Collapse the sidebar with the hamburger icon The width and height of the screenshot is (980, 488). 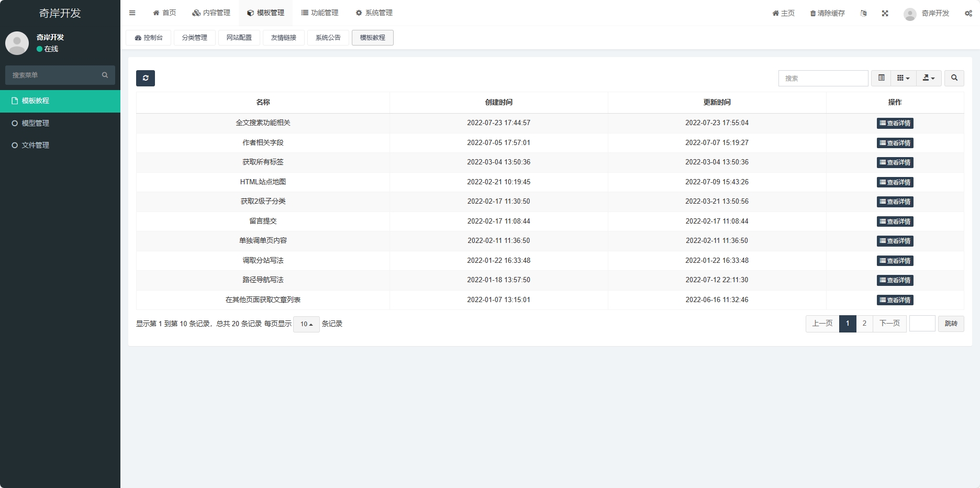132,13
